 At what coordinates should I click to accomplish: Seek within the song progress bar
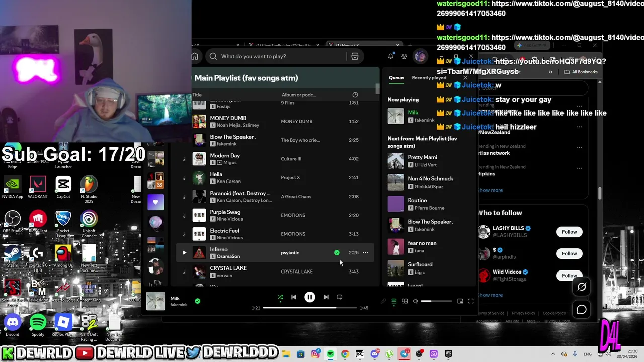(x=309, y=308)
